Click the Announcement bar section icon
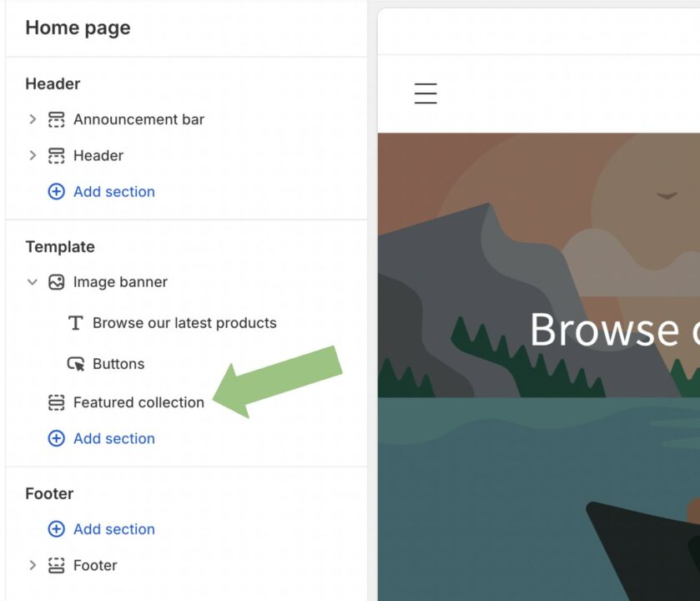The image size is (700, 601). pos(56,119)
